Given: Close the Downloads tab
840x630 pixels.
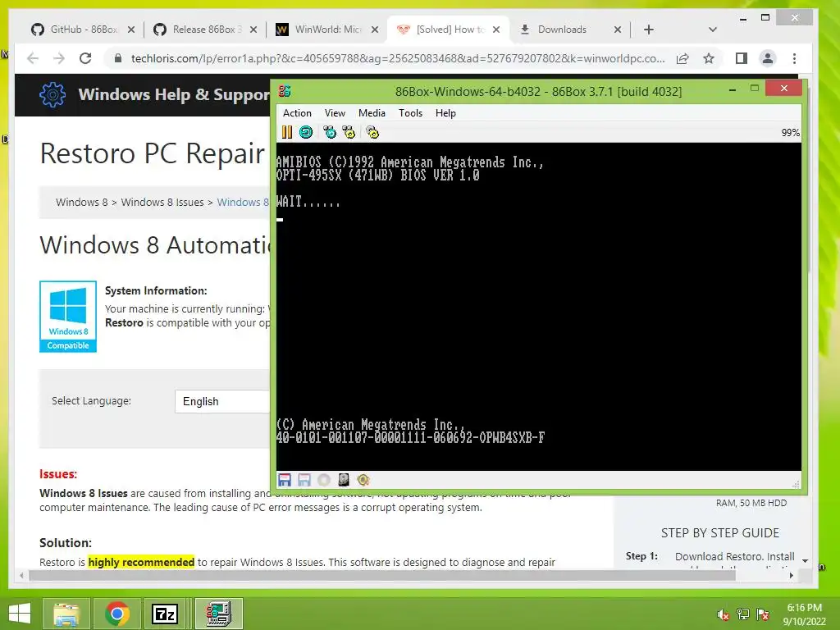Looking at the screenshot, I should point(618,30).
